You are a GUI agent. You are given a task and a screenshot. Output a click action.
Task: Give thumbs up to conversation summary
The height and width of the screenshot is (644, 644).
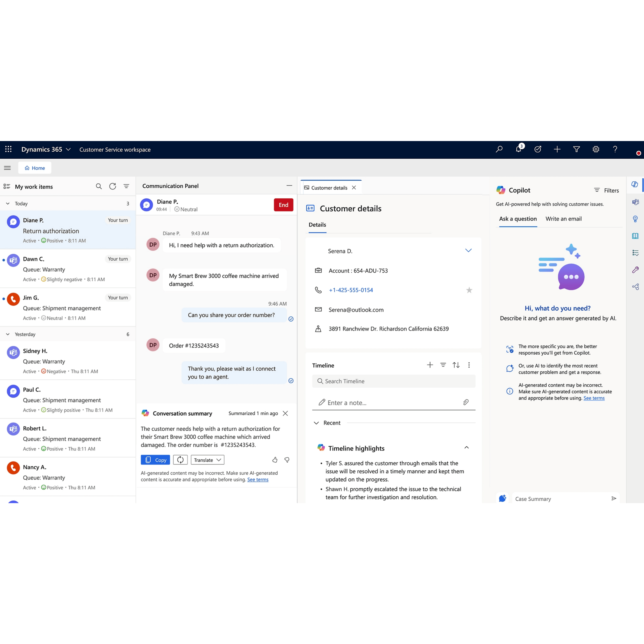point(275,460)
